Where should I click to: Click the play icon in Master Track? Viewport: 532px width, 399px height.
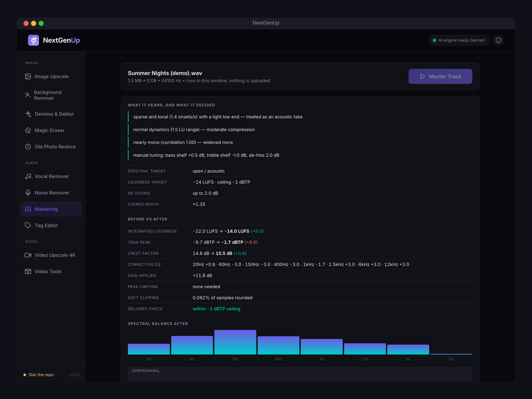pos(423,76)
